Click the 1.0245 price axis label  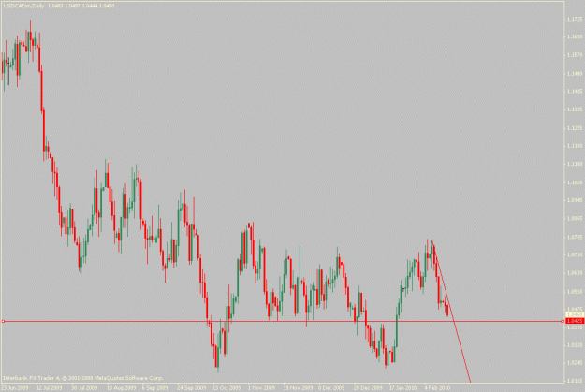[575, 363]
